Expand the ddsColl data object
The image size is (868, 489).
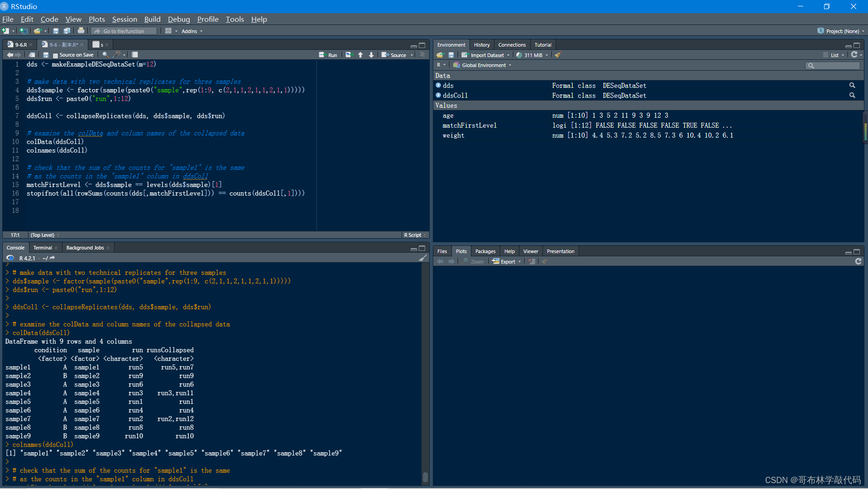click(438, 95)
